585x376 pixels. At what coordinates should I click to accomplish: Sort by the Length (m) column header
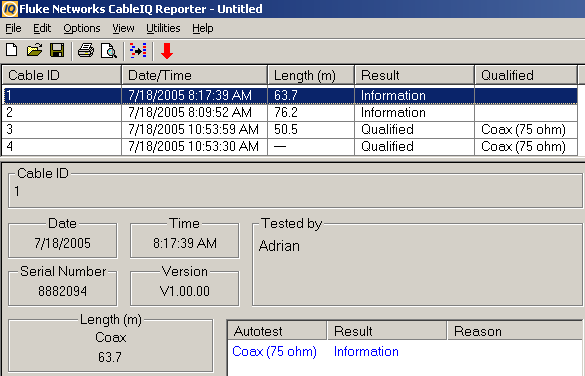(x=311, y=75)
